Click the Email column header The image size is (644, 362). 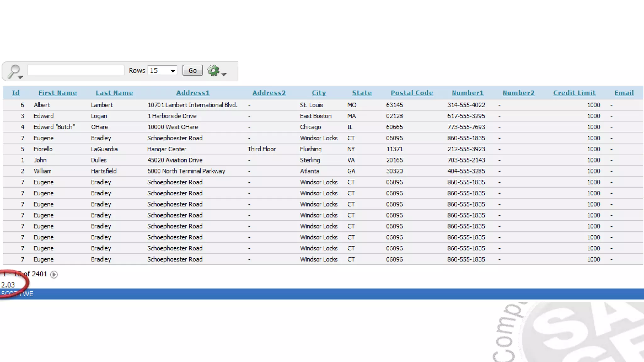tap(624, 93)
